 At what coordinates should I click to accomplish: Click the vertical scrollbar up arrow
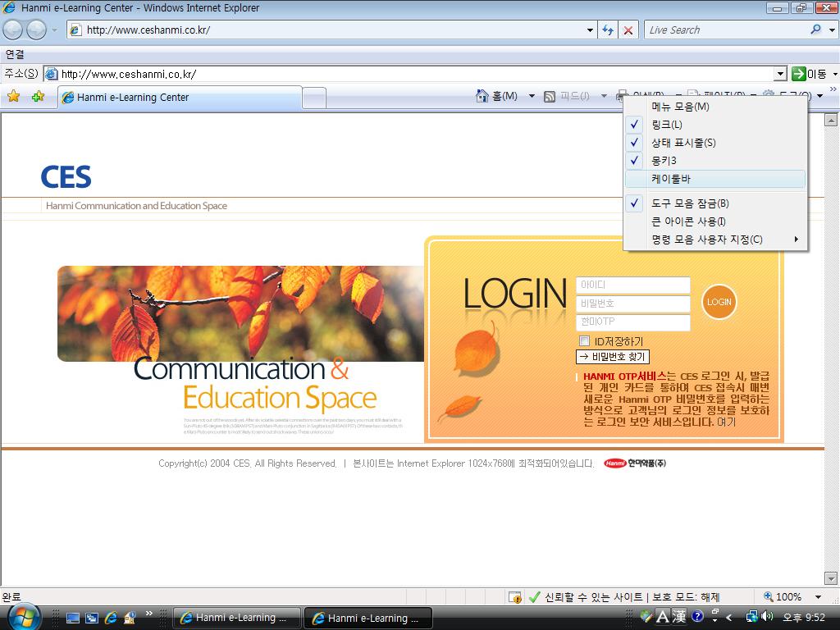click(x=831, y=120)
